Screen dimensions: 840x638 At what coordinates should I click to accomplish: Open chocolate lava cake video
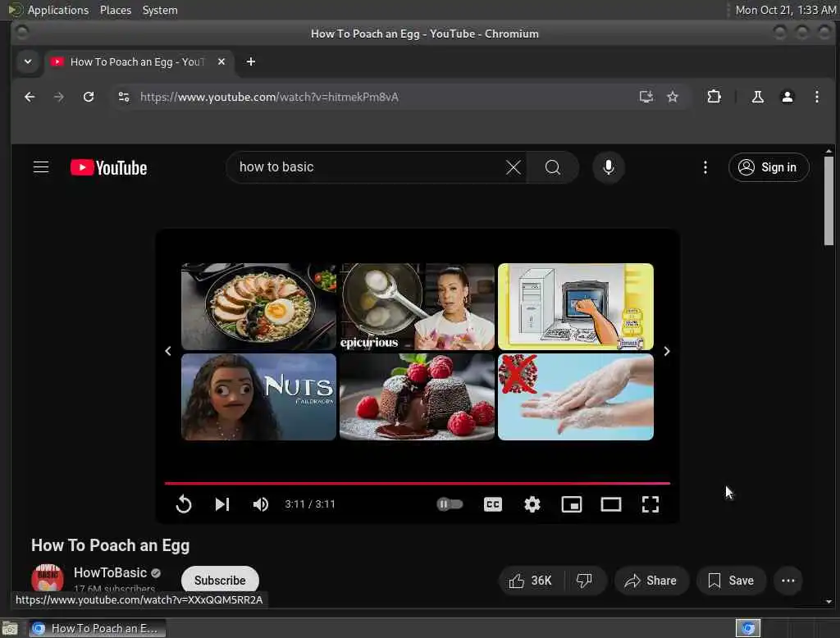417,397
